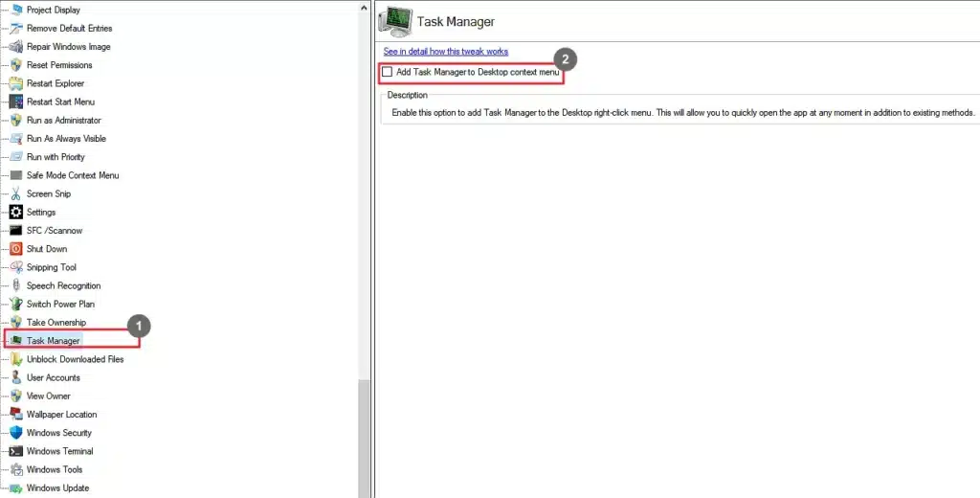Click the Reset Permissions shield icon
This screenshot has height=498, width=980.
(16, 65)
